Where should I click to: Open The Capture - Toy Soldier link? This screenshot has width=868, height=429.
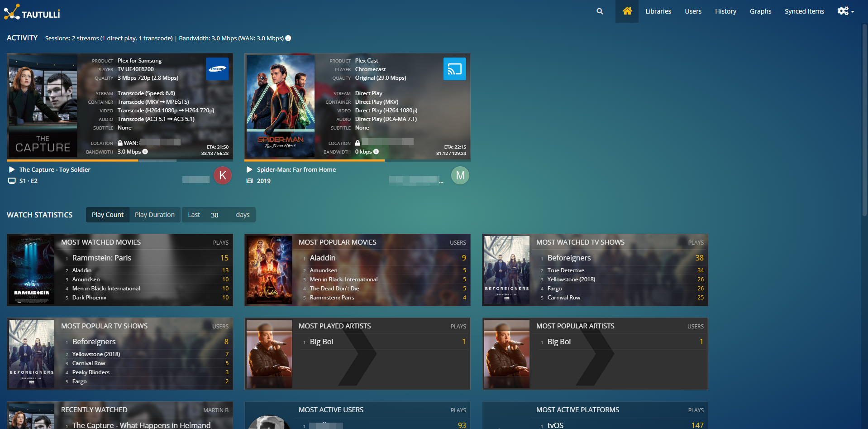[55, 169]
